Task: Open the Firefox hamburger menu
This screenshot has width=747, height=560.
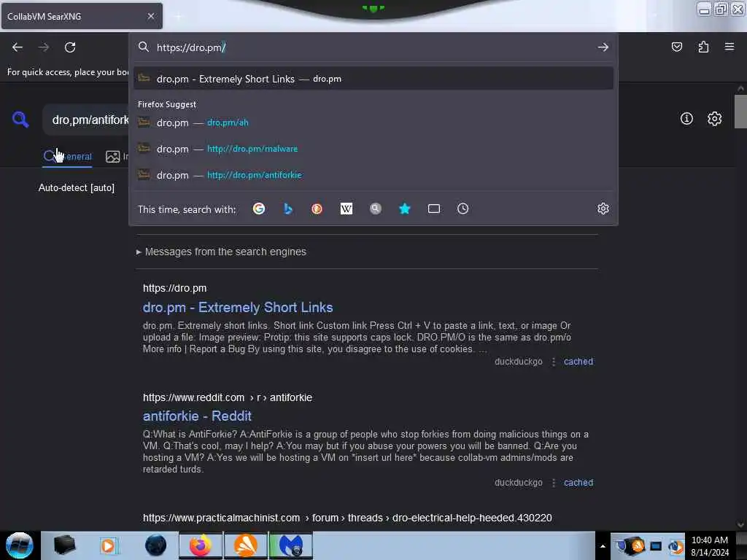Action: (729, 47)
